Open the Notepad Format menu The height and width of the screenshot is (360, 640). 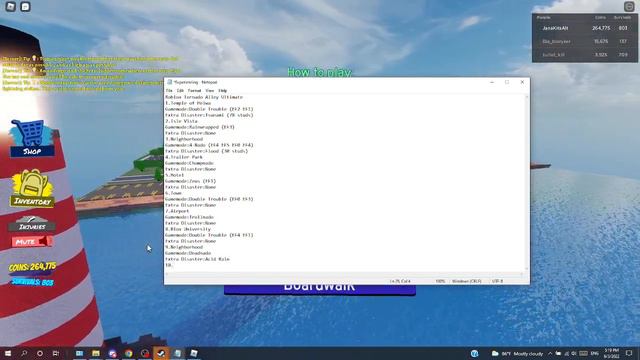click(194, 91)
